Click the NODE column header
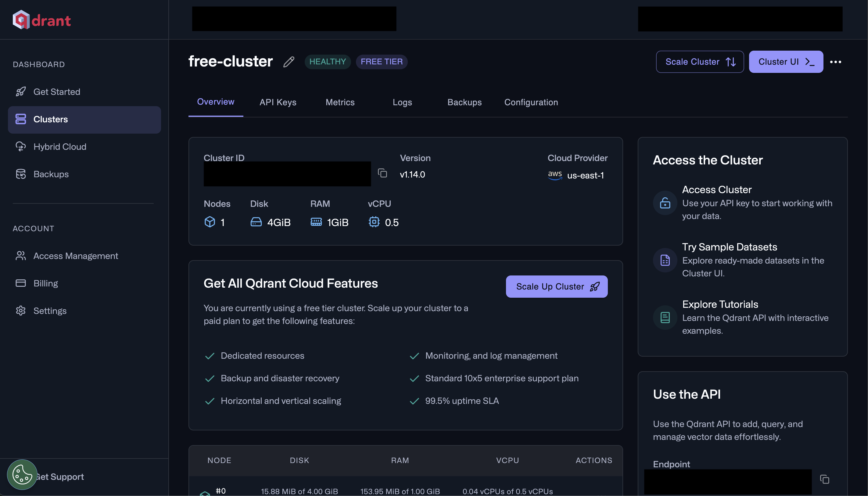Viewport: 868px width, 496px height. coord(219,460)
